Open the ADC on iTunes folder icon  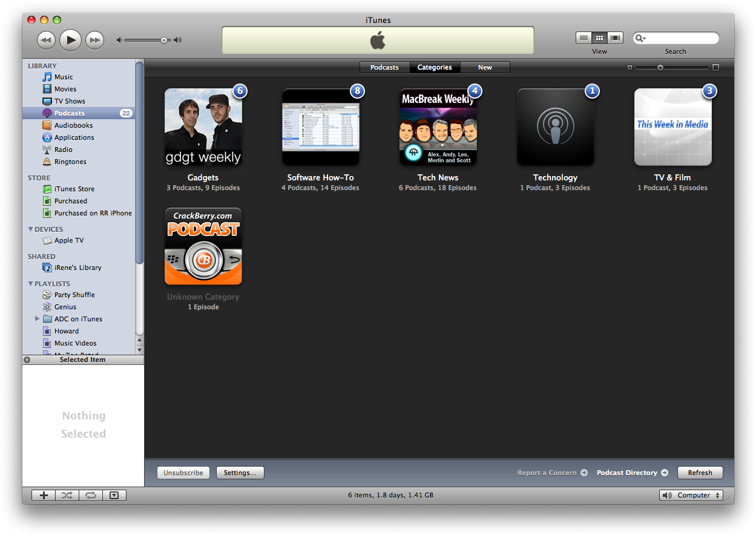(x=47, y=319)
